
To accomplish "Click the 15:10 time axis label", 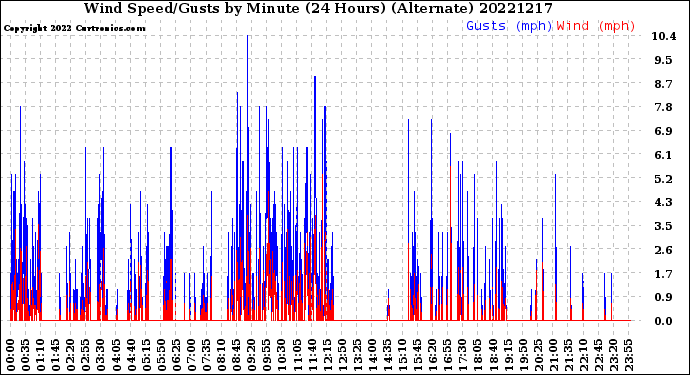I will 403,355.
